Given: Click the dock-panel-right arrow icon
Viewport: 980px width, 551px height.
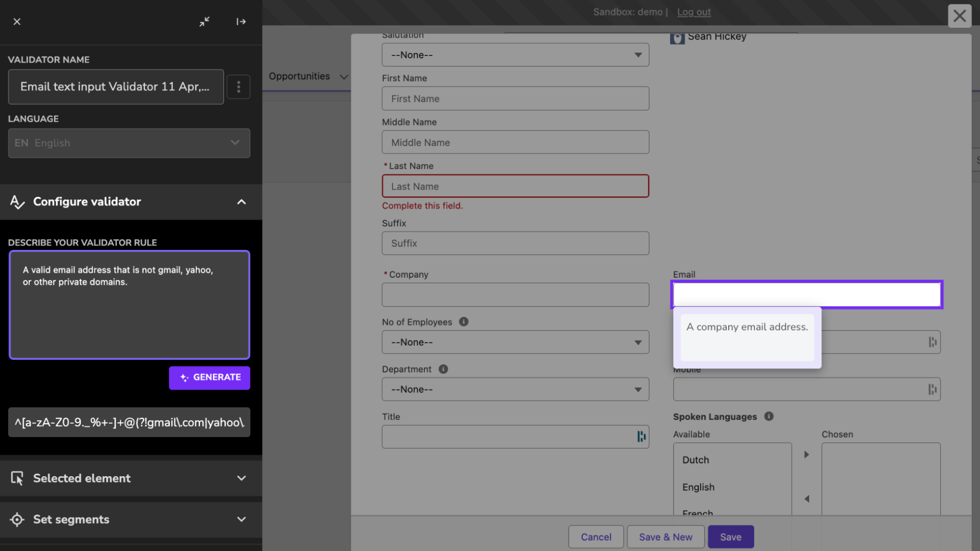Looking at the screenshot, I should 241,22.
